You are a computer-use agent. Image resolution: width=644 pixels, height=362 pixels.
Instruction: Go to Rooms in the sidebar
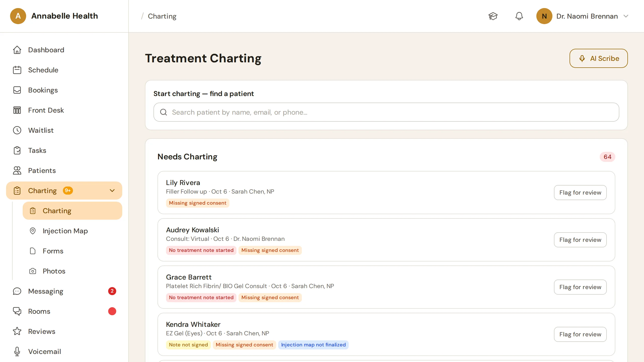click(x=64, y=311)
